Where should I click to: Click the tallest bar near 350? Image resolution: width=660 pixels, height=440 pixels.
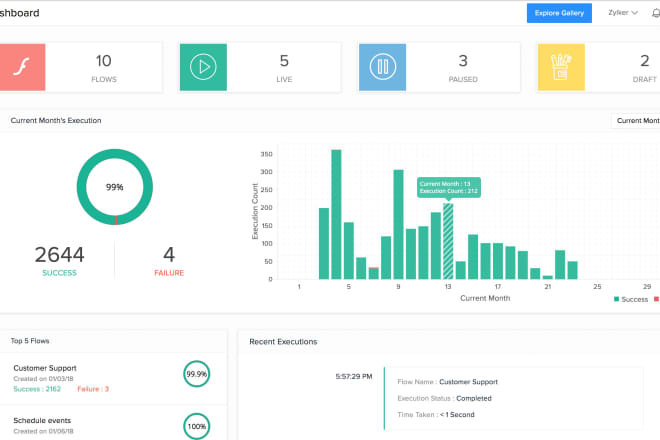336,214
